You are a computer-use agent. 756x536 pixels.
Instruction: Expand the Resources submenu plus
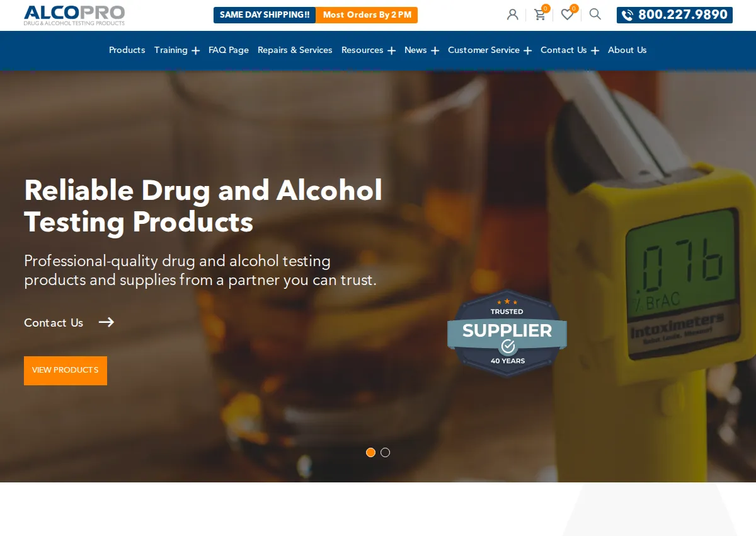(391, 50)
